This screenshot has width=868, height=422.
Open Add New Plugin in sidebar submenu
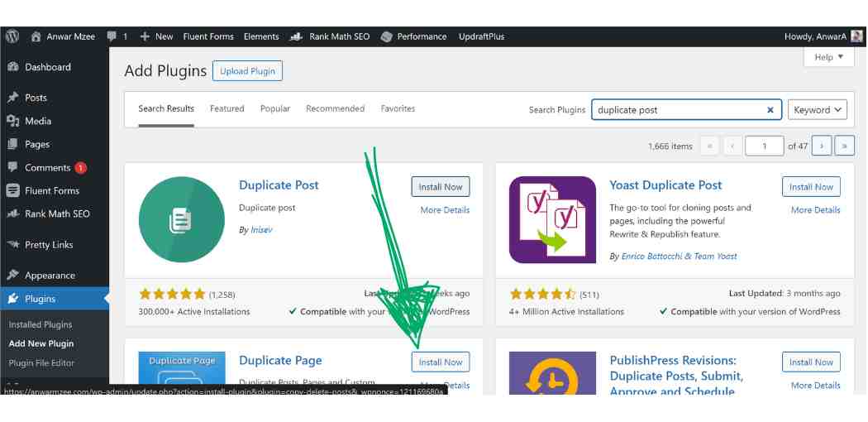coord(41,343)
